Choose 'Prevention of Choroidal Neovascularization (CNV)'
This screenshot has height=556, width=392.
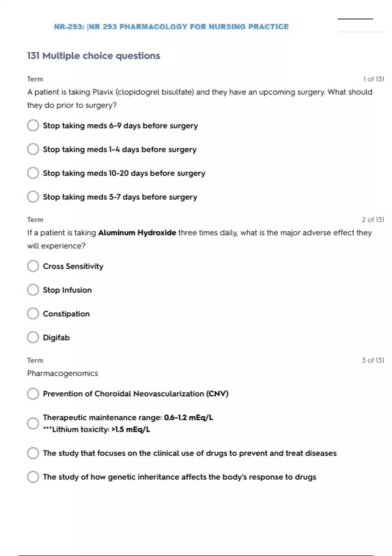[33, 393]
